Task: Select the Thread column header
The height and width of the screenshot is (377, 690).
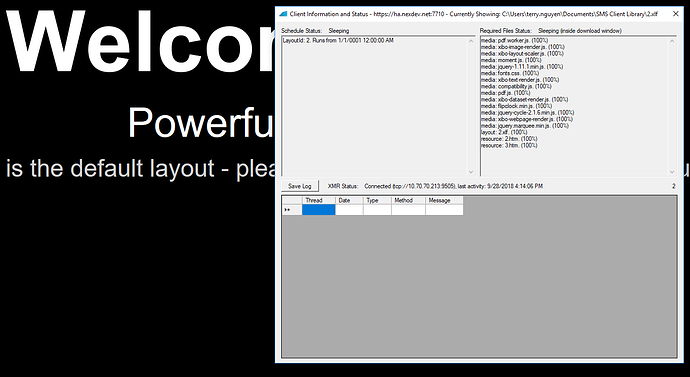Action: pyautogui.click(x=319, y=200)
